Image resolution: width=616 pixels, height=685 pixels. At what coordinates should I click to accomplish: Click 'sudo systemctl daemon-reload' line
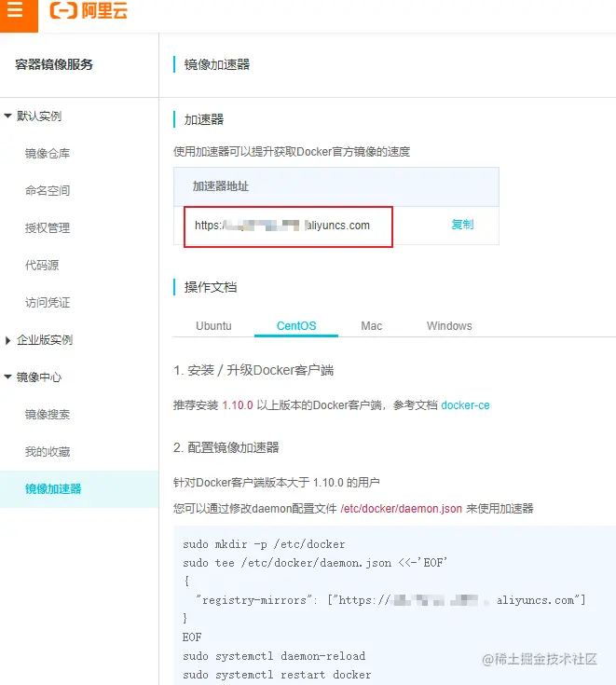[274, 656]
